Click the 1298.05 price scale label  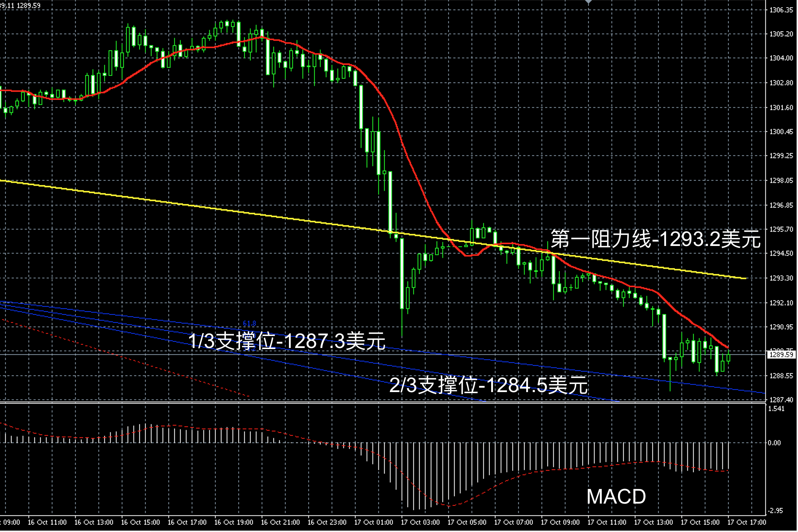tap(781, 180)
